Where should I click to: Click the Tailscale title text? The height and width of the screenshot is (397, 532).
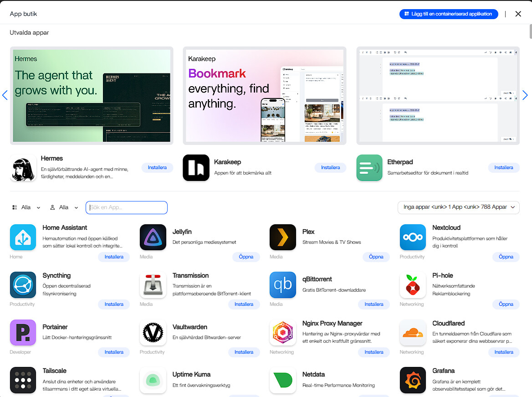(x=54, y=371)
